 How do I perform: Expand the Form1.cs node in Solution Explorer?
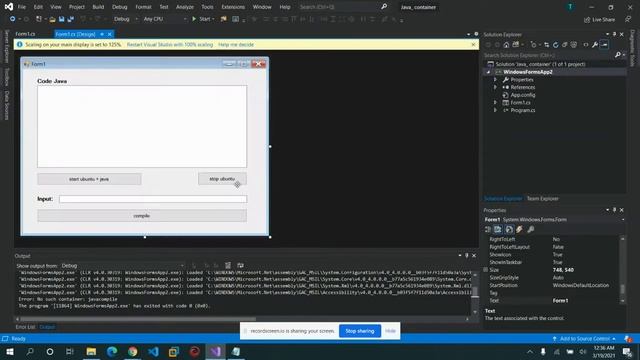click(x=496, y=102)
